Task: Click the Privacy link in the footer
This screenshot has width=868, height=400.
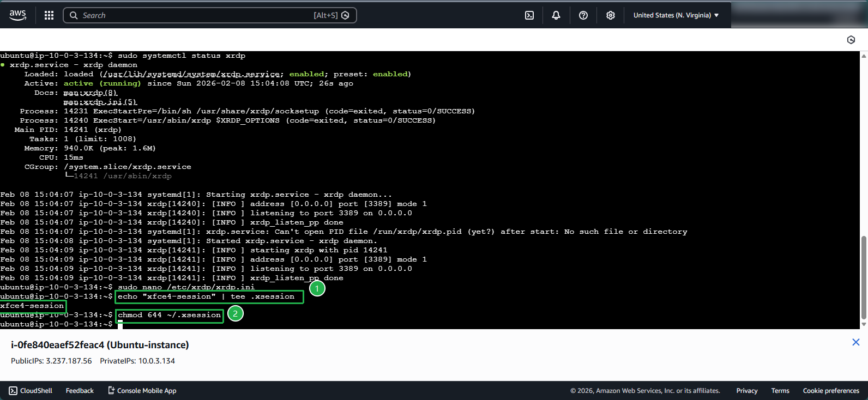Action: point(747,391)
